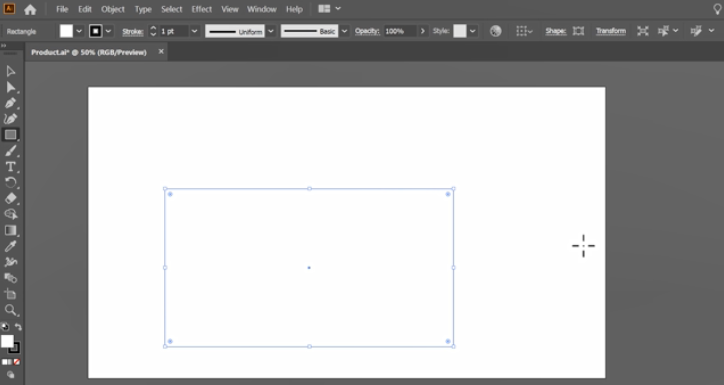Select the Pen tool
The height and width of the screenshot is (385, 724).
pos(10,103)
